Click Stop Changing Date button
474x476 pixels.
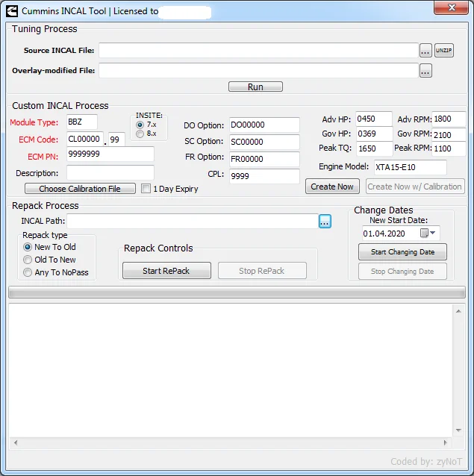[x=402, y=272]
